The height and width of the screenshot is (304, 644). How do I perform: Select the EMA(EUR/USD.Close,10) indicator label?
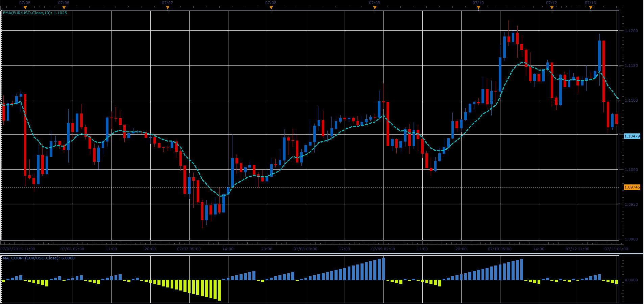click(x=35, y=13)
